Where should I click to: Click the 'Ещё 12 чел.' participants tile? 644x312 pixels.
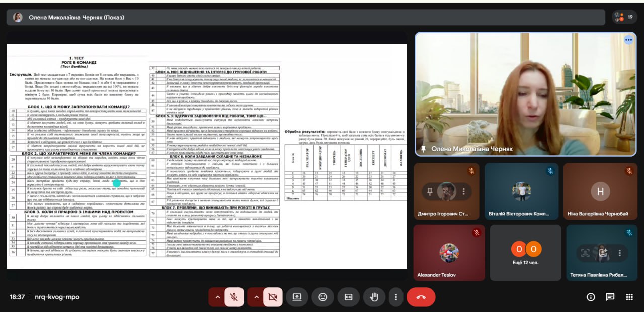click(525, 252)
